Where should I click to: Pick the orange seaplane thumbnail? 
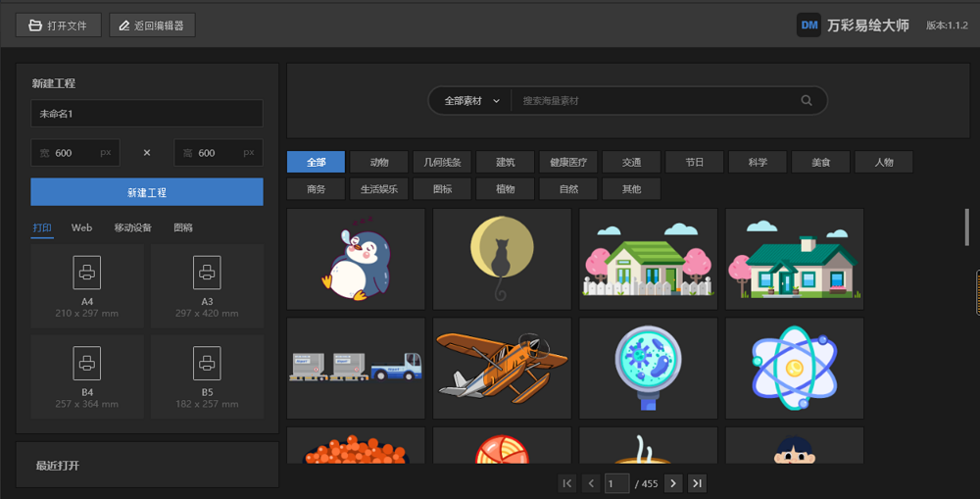pos(502,369)
